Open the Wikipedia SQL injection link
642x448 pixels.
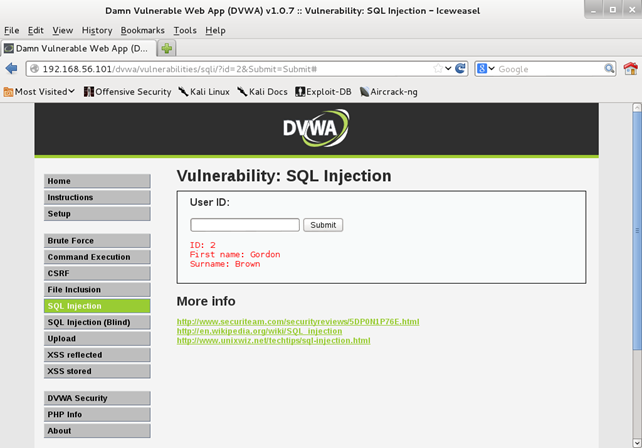click(x=259, y=331)
